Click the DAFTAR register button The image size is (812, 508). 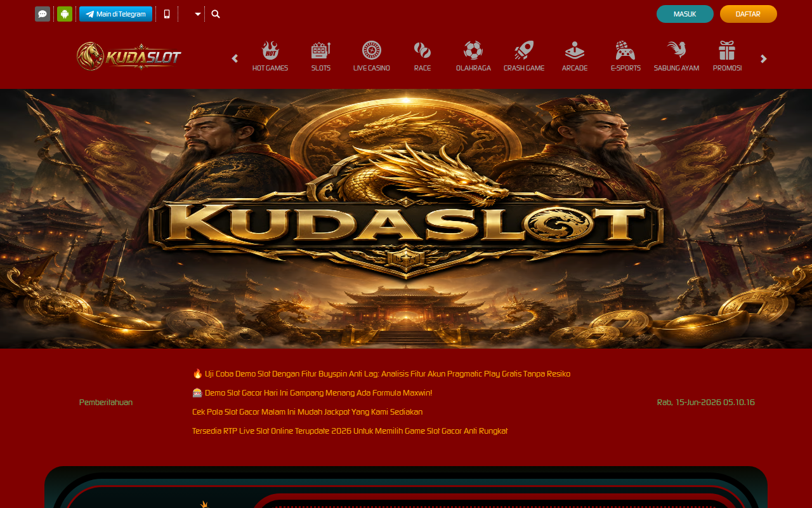(749, 14)
